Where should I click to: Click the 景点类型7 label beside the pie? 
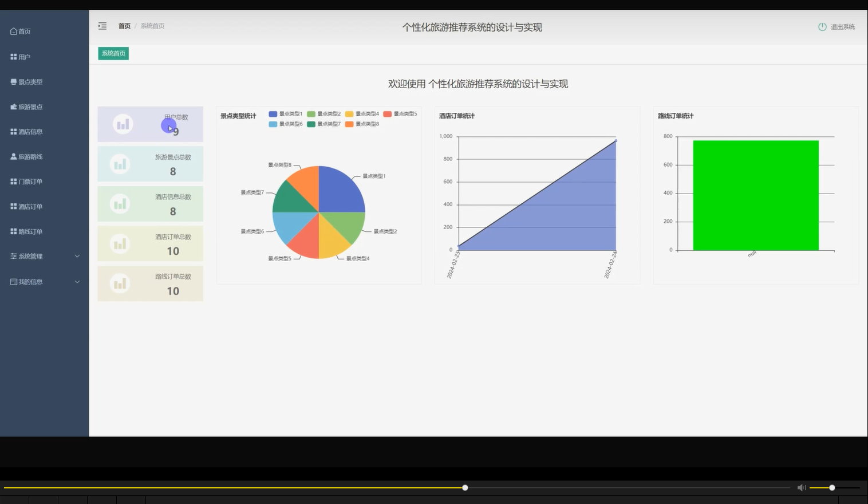tap(252, 192)
